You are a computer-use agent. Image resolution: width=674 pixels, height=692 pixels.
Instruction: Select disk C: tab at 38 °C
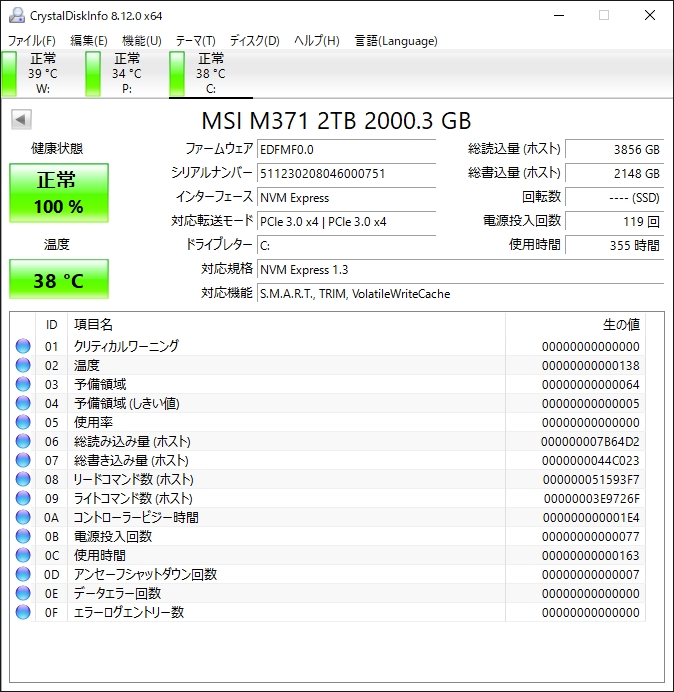pos(211,74)
